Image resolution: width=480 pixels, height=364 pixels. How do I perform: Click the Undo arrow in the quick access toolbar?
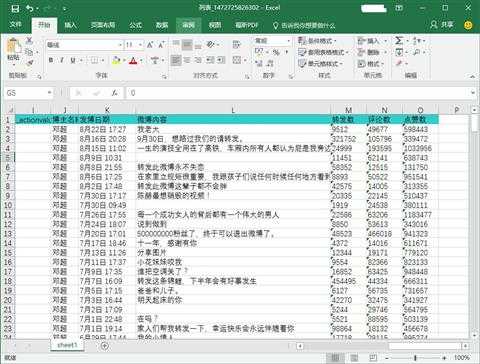30,8
